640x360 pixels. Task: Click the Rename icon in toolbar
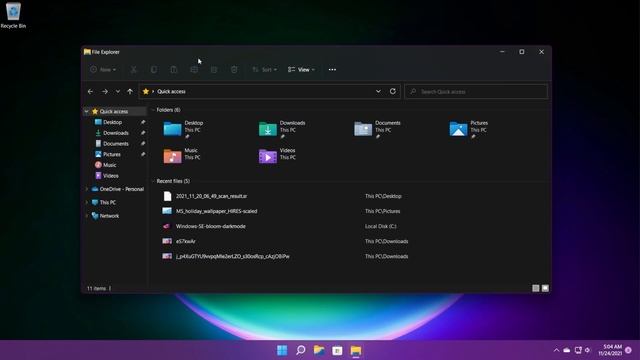pos(194,70)
